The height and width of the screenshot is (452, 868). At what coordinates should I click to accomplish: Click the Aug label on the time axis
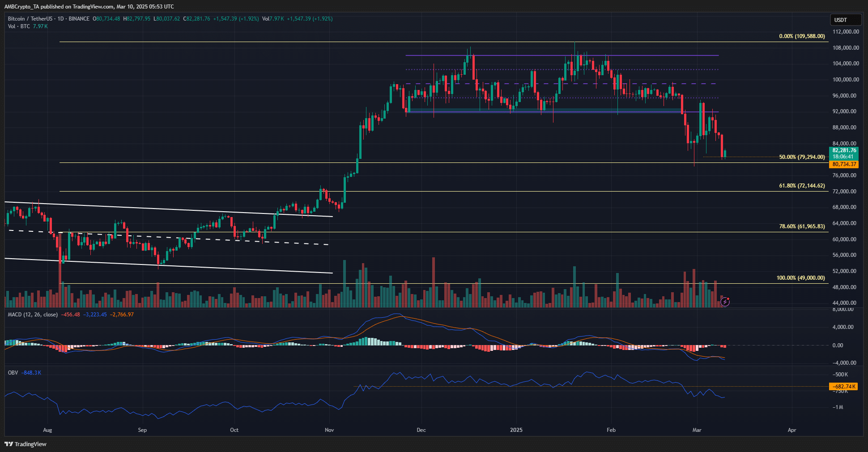click(47, 430)
